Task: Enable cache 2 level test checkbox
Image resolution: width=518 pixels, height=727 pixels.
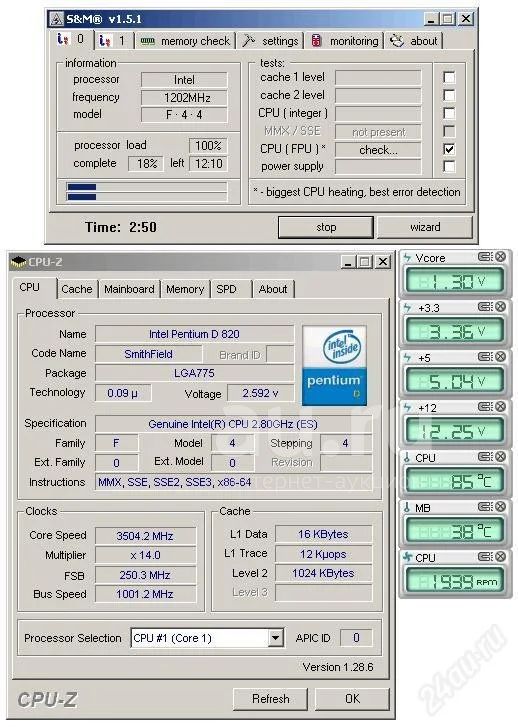Action: [x=449, y=95]
